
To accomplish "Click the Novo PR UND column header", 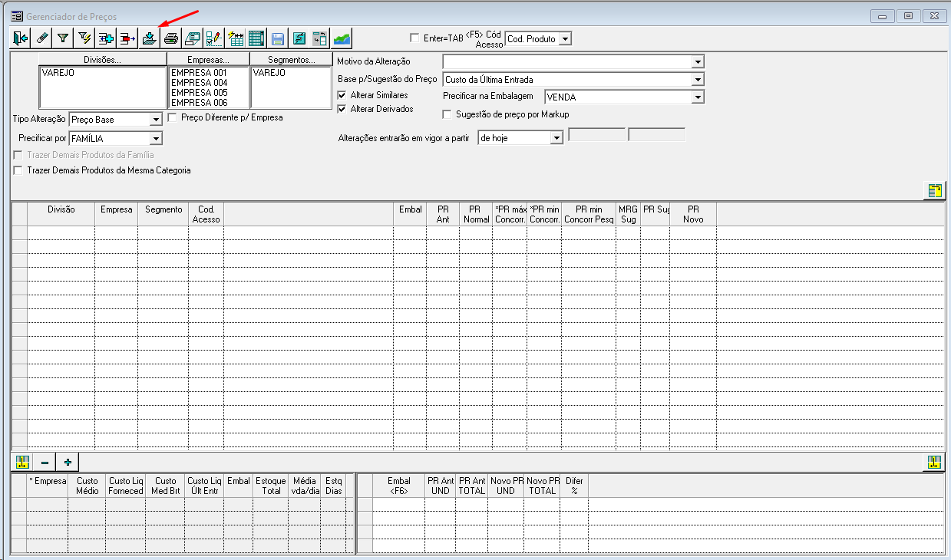I will tap(506, 486).
